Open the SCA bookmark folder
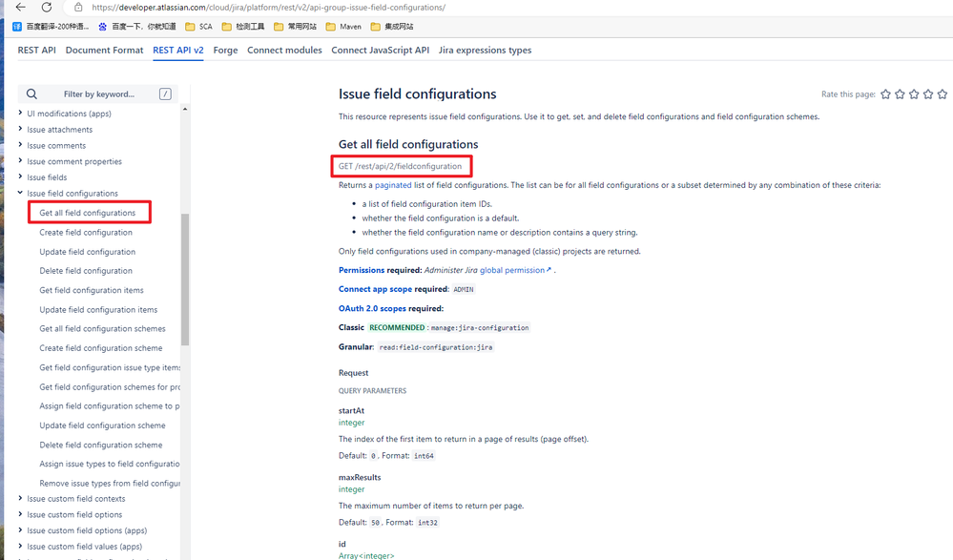This screenshot has height=560, width=953. 198,27
